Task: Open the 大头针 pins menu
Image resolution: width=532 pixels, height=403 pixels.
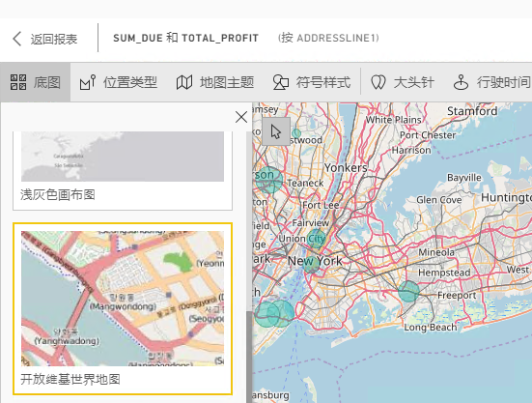Action: click(x=402, y=82)
